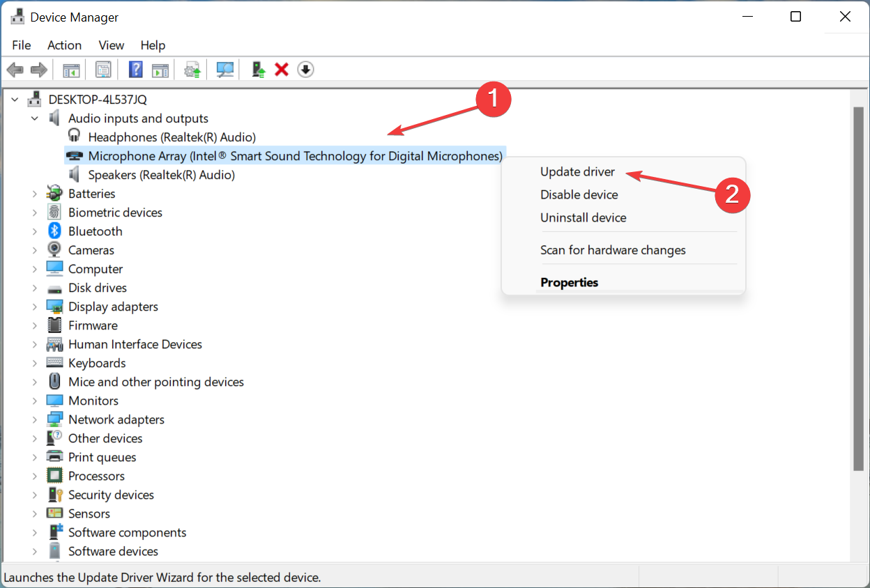
Task: Click the Forward arrow toolbar icon
Action: click(39, 70)
